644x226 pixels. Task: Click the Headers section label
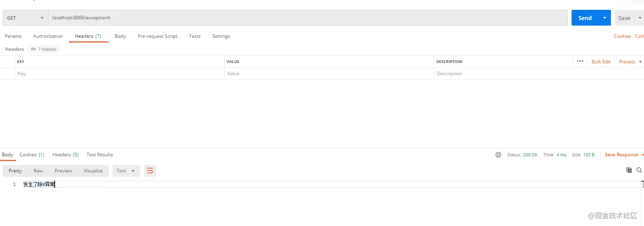pos(15,49)
